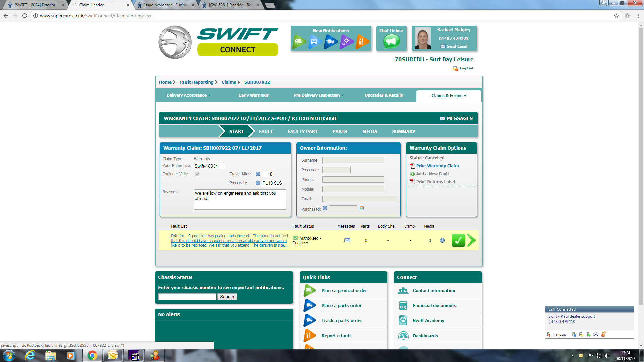Toggle the Engineer Visit checkbox
The width and height of the screenshot is (644, 362).
pyautogui.click(x=197, y=174)
